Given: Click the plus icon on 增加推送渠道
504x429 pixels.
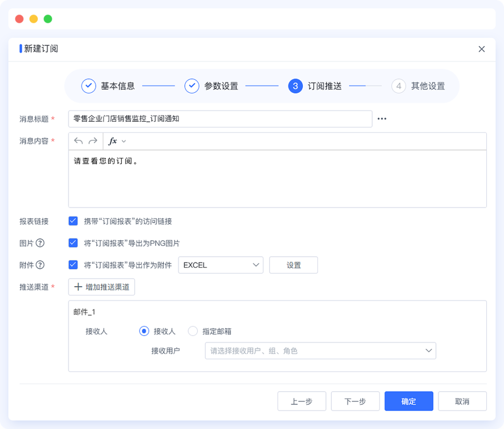Looking at the screenshot, I should (77, 287).
